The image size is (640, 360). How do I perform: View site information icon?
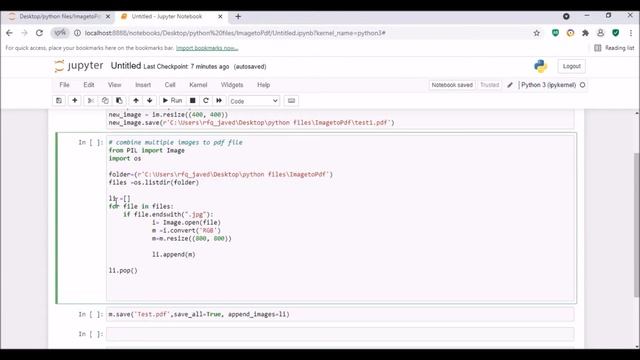pos(77,33)
